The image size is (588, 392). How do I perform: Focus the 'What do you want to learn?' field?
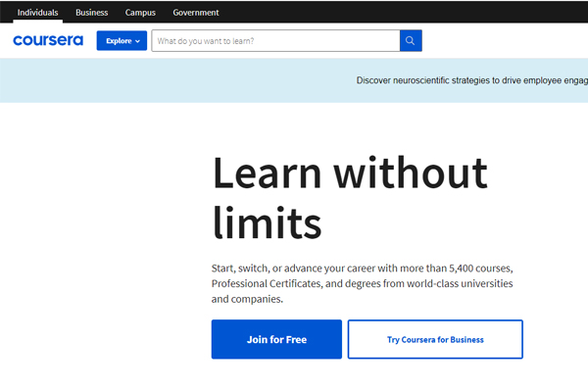[274, 41]
